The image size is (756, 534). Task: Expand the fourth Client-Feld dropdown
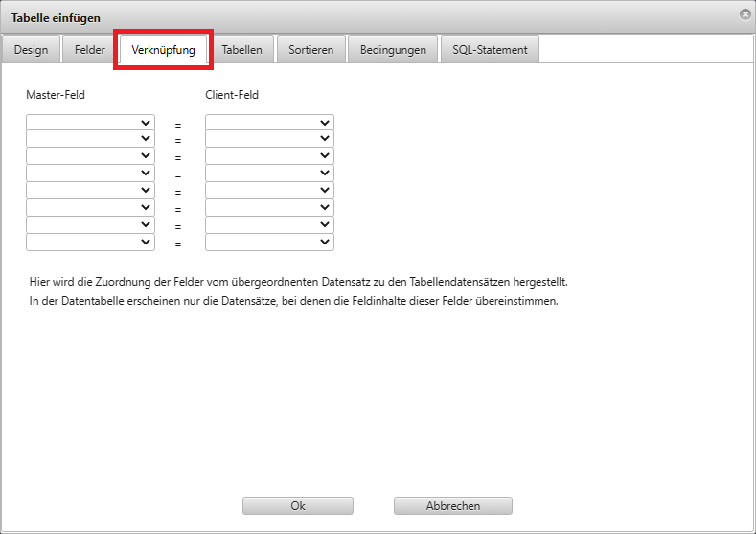[x=269, y=174]
